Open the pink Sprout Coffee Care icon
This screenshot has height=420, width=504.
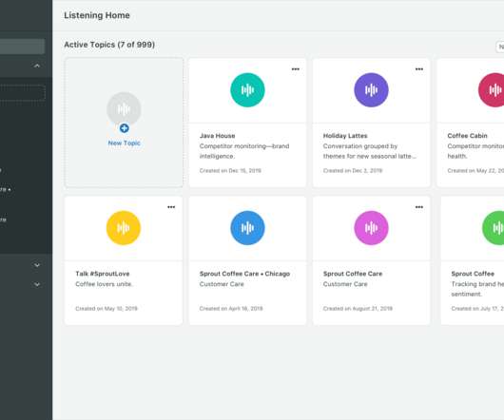[x=371, y=228]
